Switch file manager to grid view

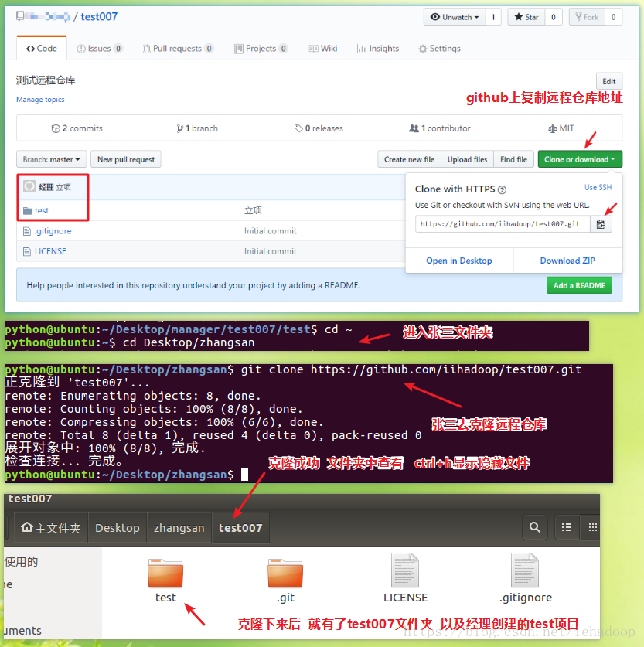(x=592, y=527)
